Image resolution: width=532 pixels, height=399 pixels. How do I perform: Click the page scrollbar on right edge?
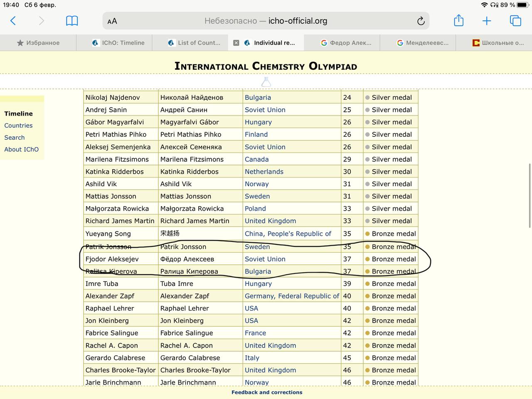tap(529, 195)
